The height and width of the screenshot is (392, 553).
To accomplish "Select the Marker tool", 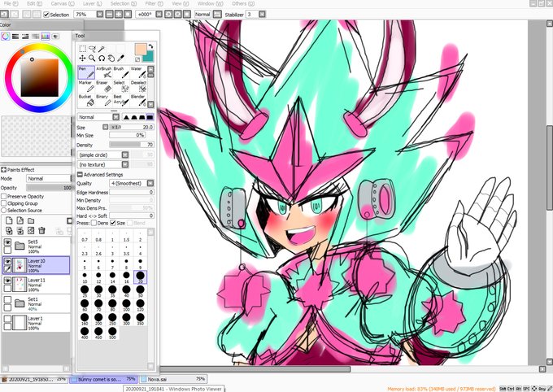I will pyautogui.click(x=86, y=86).
